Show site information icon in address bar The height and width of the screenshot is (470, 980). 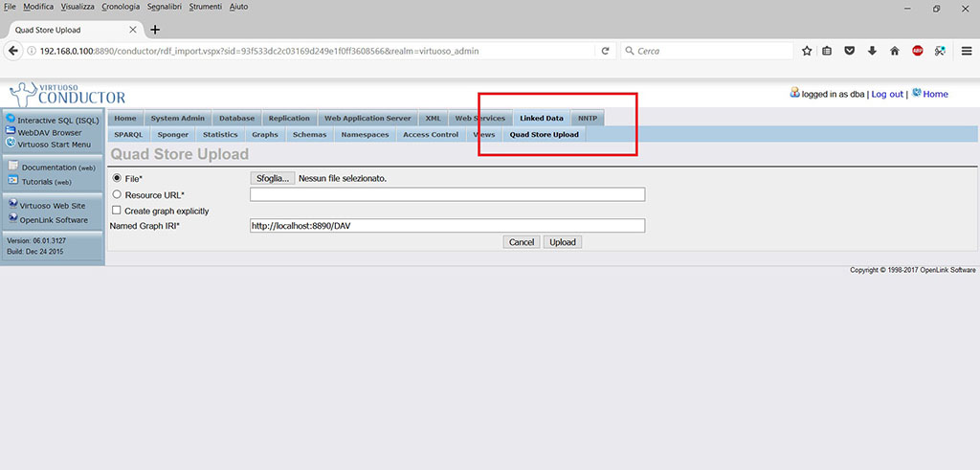32,52
